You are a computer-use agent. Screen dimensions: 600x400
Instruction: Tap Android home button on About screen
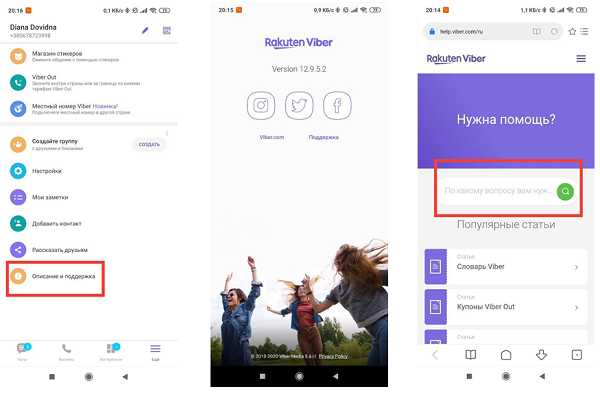(299, 376)
